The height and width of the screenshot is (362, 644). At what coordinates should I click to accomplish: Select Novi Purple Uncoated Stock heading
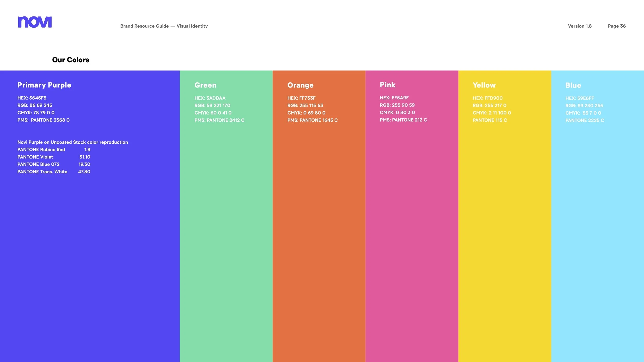[x=72, y=142]
